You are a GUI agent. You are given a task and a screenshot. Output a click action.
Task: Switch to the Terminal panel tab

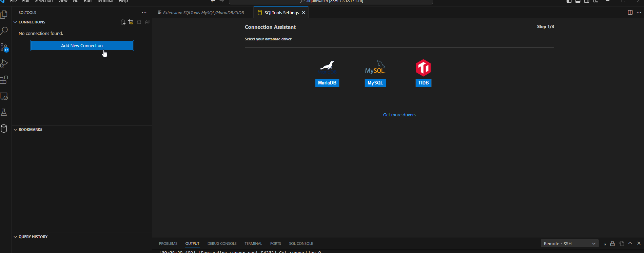[253, 244]
